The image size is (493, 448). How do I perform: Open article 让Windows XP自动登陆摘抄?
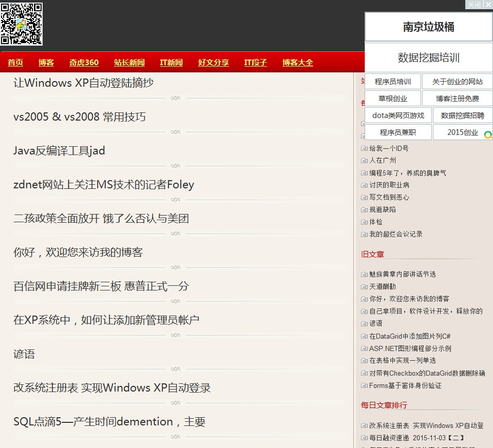point(83,83)
